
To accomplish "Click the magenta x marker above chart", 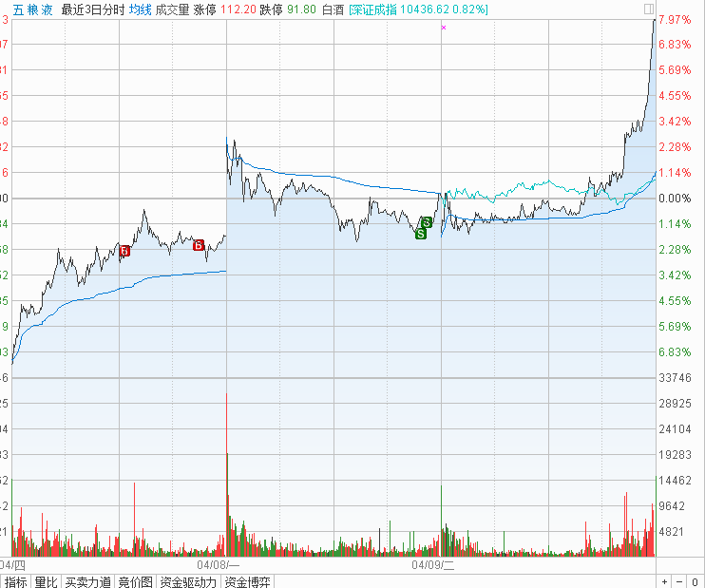I will pos(443,28).
